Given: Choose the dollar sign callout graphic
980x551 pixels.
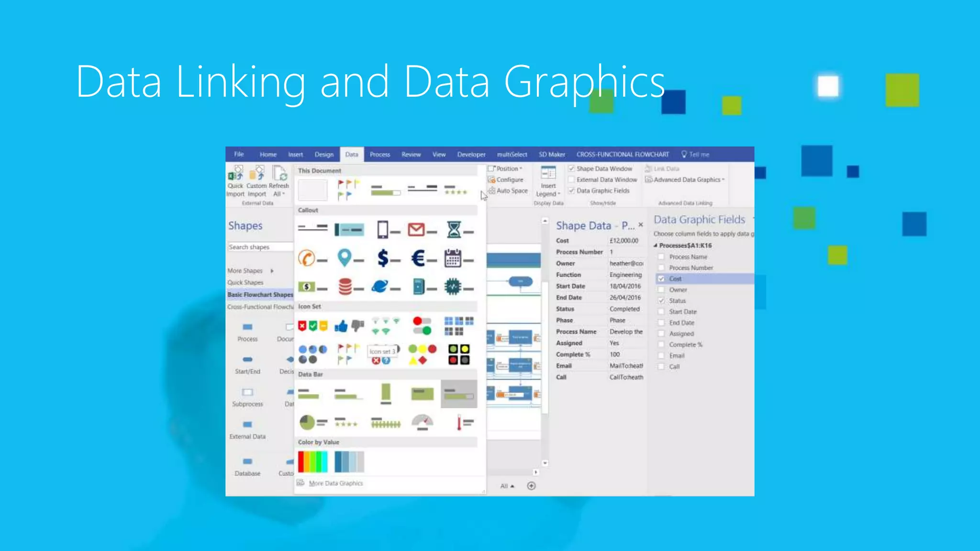Looking at the screenshot, I should pos(388,259).
